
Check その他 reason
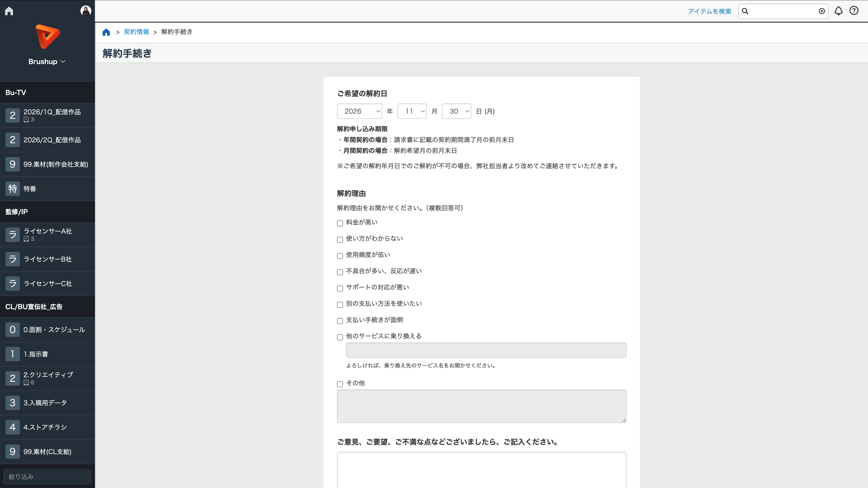click(340, 384)
